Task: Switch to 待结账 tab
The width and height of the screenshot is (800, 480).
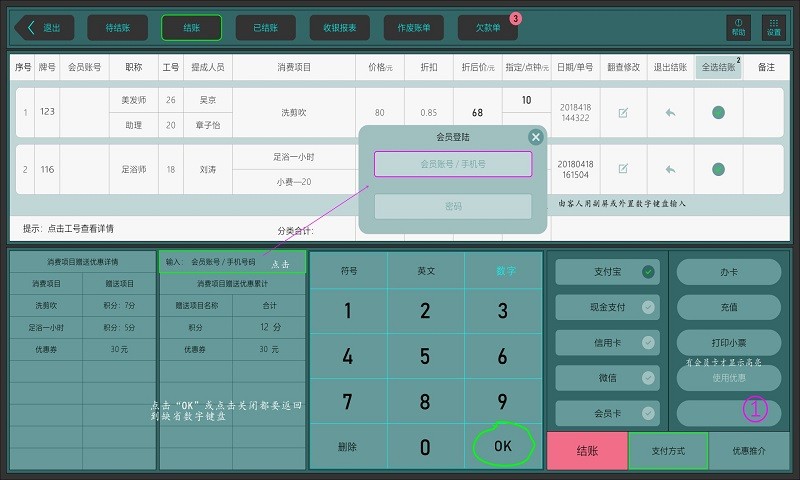Action: click(x=117, y=28)
